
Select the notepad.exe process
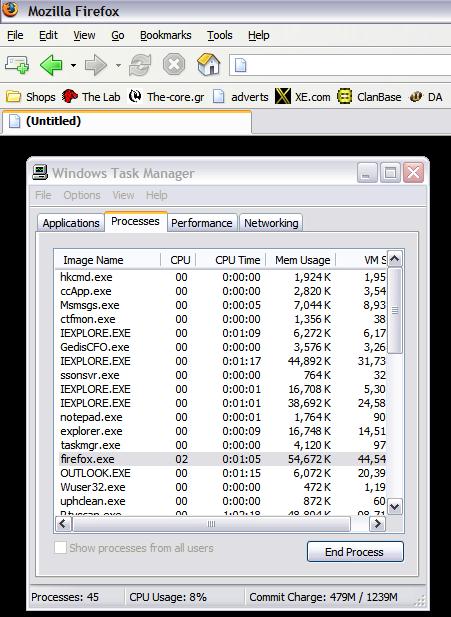click(x=91, y=417)
